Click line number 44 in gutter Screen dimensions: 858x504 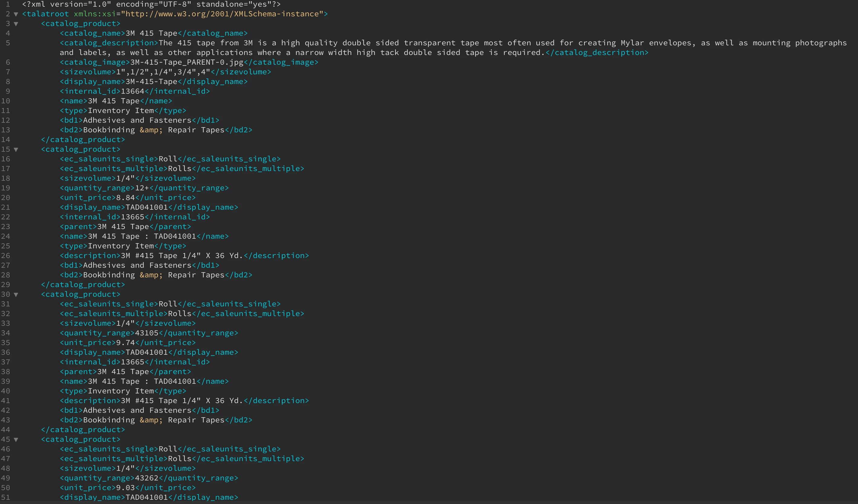click(5, 429)
